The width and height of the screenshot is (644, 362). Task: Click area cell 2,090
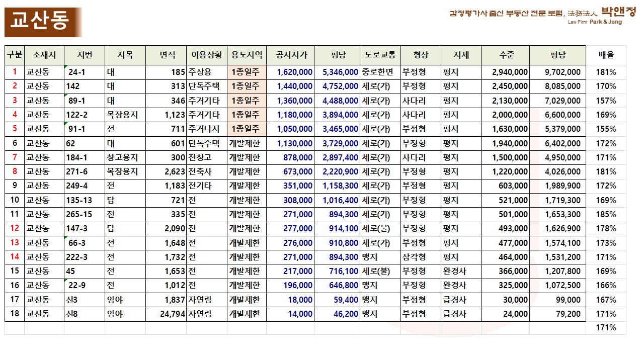coord(166,228)
